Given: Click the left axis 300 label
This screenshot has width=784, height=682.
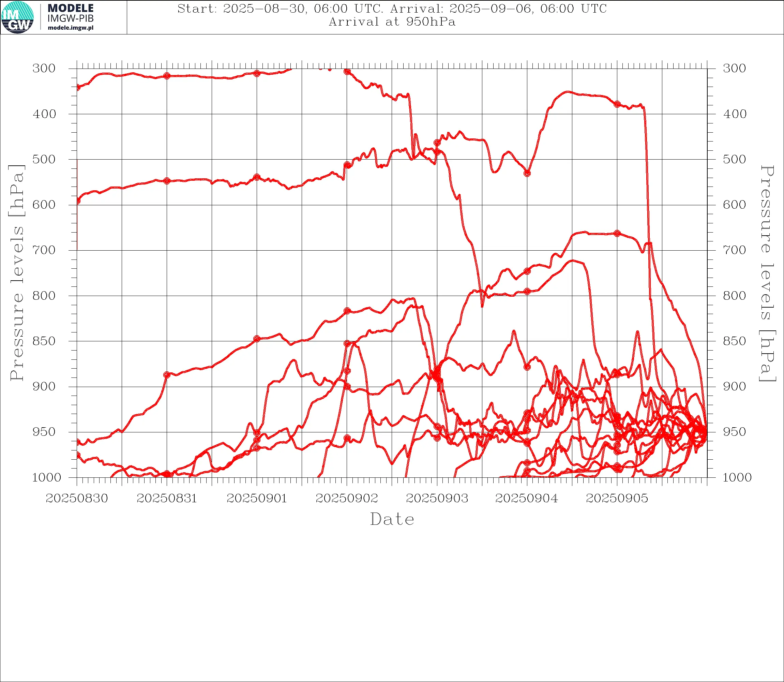Looking at the screenshot, I should tap(44, 69).
